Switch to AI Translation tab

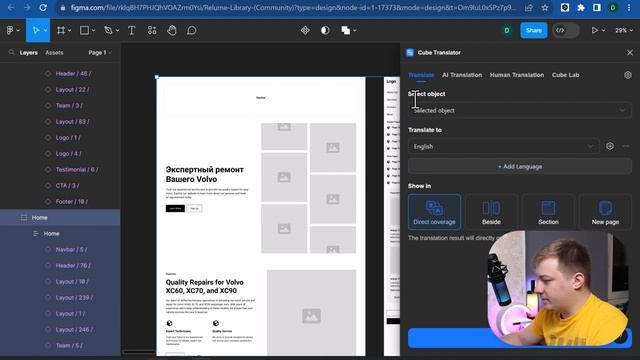462,75
